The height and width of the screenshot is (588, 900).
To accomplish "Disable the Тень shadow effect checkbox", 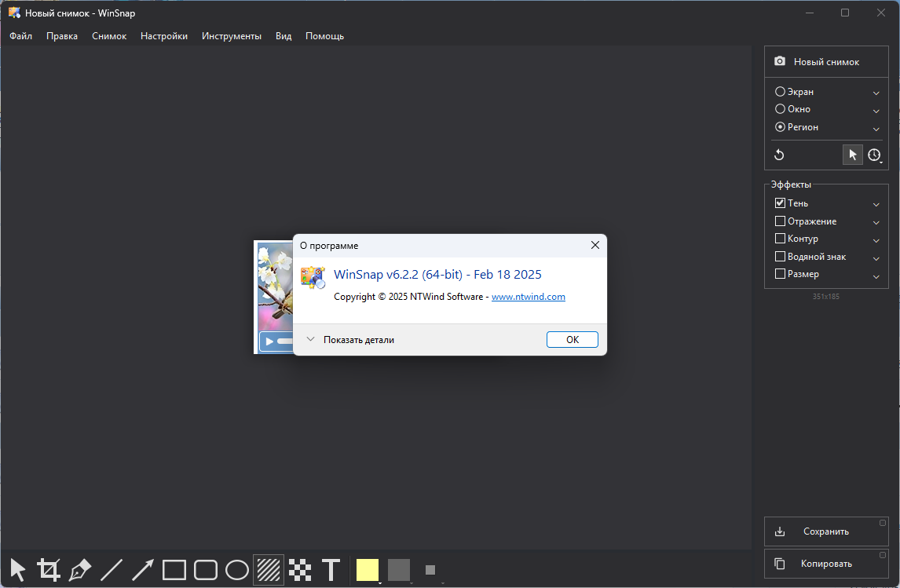I will coord(780,203).
